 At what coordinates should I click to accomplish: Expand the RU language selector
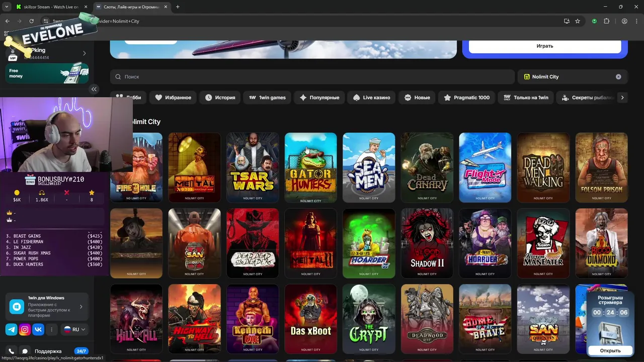[74, 329]
